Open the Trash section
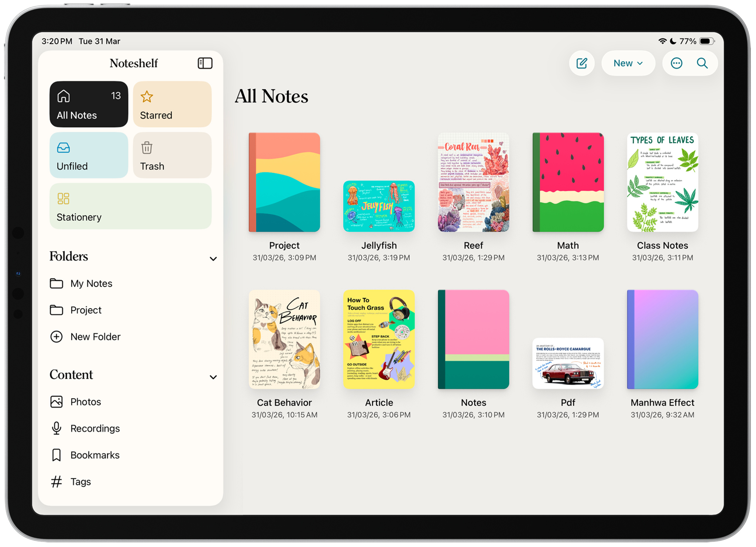The image size is (756, 547). (x=172, y=155)
